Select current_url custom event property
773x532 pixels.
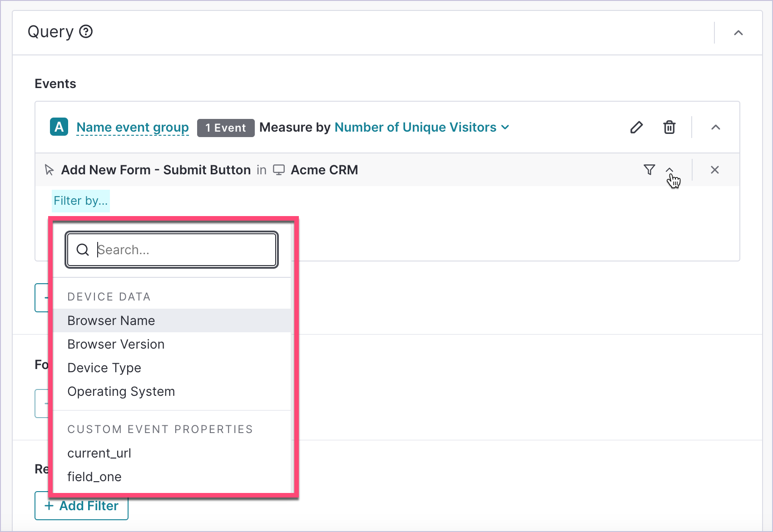[x=99, y=453]
